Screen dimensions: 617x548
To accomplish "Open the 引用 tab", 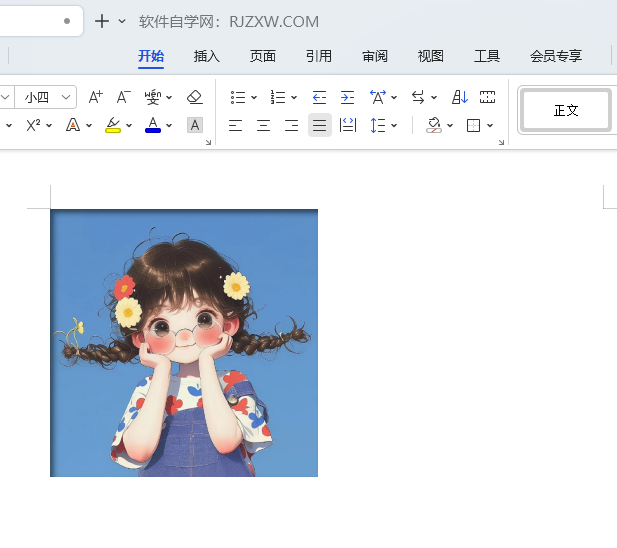I will tap(319, 56).
